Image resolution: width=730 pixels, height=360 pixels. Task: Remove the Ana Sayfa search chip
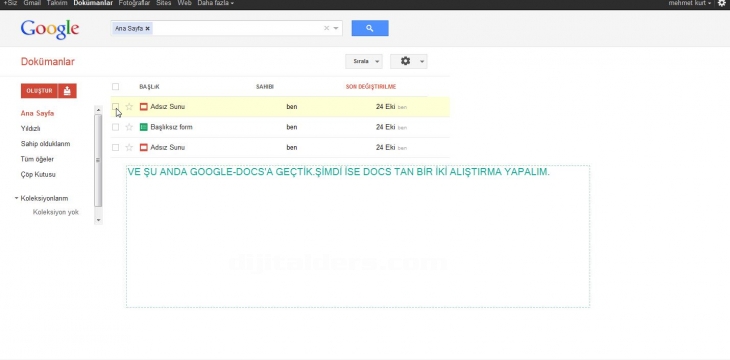pos(148,28)
